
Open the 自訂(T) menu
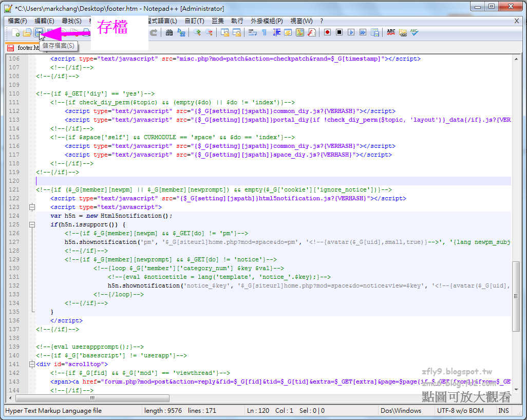click(195, 21)
